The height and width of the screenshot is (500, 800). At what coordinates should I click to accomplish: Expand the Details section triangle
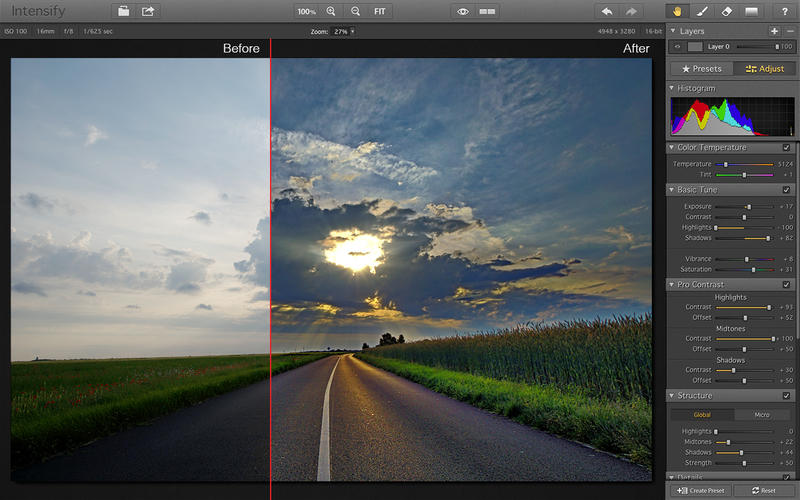coord(671,478)
